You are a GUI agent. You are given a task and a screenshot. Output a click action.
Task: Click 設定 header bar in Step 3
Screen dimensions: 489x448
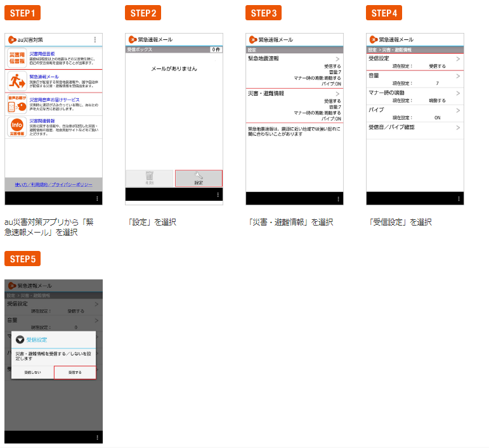pyautogui.click(x=294, y=50)
